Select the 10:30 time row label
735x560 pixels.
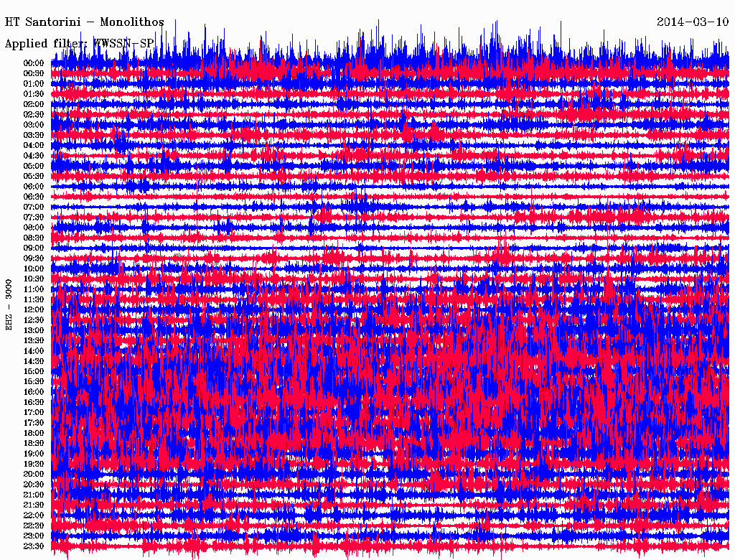(34, 279)
